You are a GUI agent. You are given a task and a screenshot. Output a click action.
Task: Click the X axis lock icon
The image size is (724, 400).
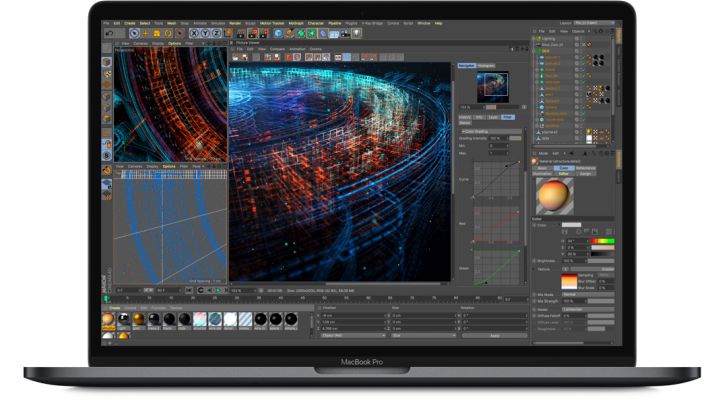tap(192, 32)
